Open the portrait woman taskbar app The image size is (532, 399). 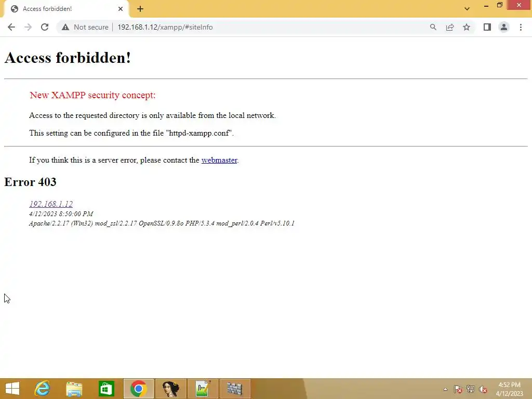pyautogui.click(x=170, y=389)
